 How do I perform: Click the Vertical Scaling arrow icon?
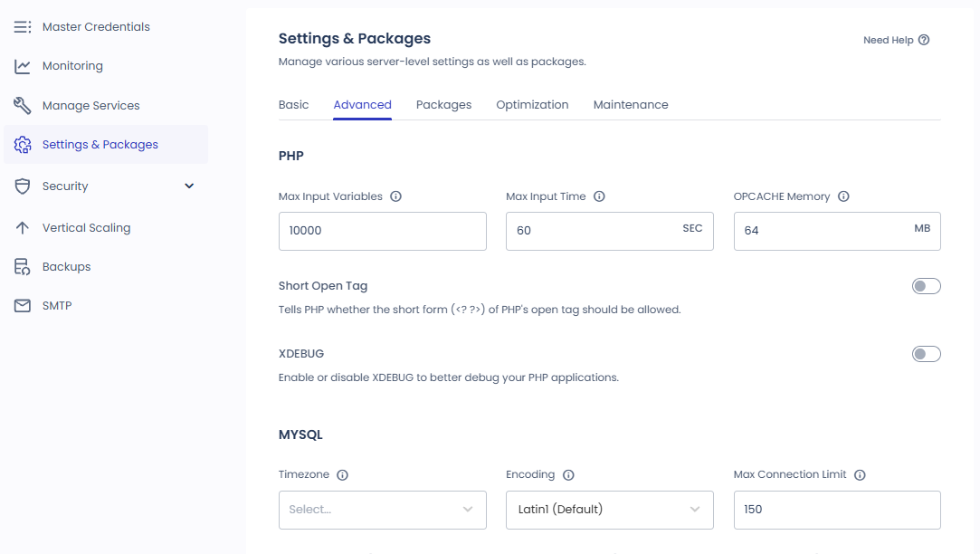click(23, 227)
